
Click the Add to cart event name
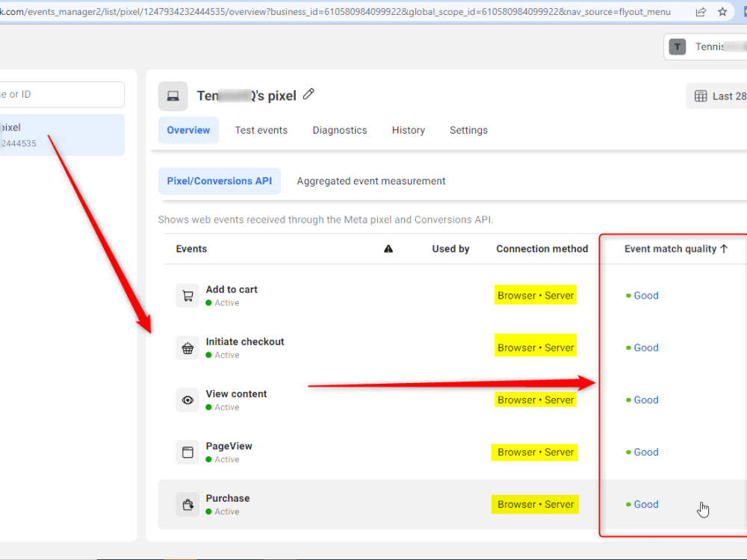[232, 290]
